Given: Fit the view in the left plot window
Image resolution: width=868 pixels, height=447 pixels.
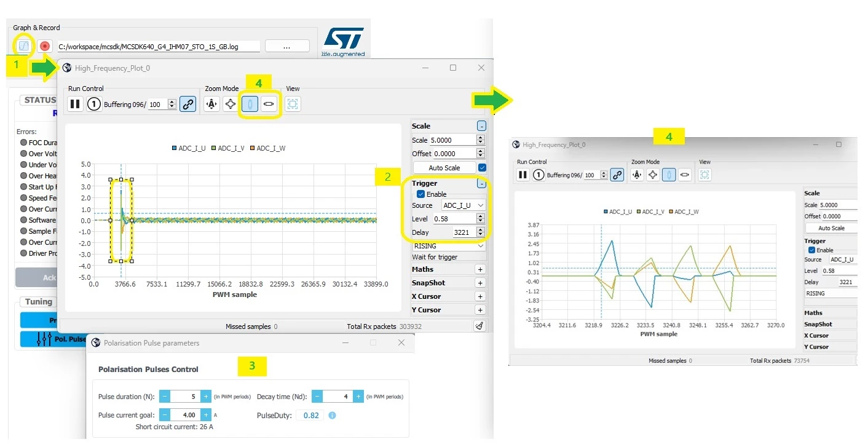Looking at the screenshot, I should [293, 104].
